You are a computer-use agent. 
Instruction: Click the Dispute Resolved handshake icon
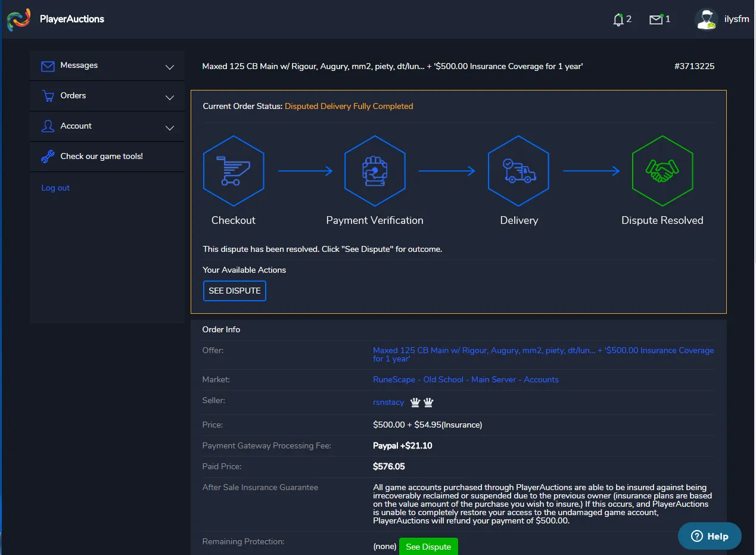click(662, 171)
